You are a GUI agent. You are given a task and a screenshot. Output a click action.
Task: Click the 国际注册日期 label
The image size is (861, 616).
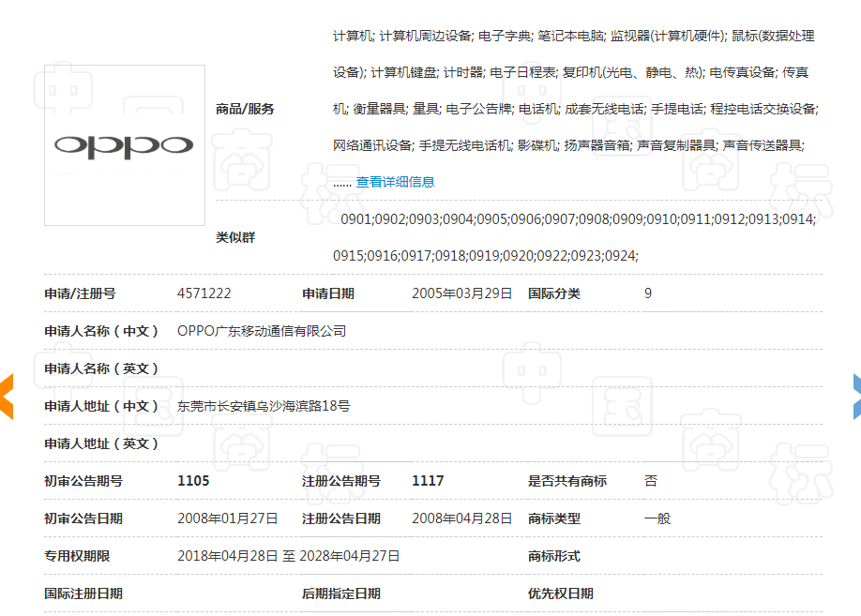(83, 594)
